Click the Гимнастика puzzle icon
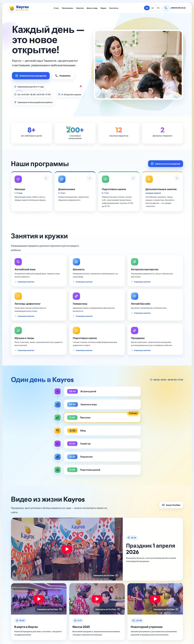The width and height of the screenshot is (194, 644). [x=76, y=296]
